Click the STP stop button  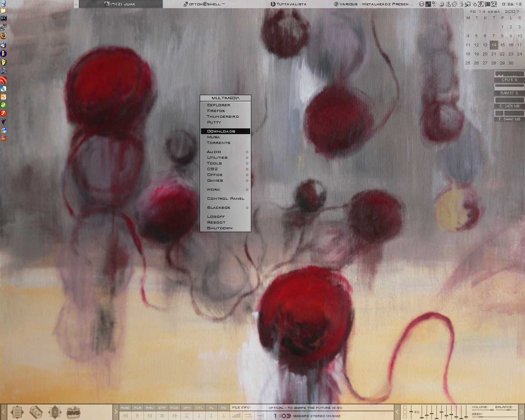click(x=162, y=408)
